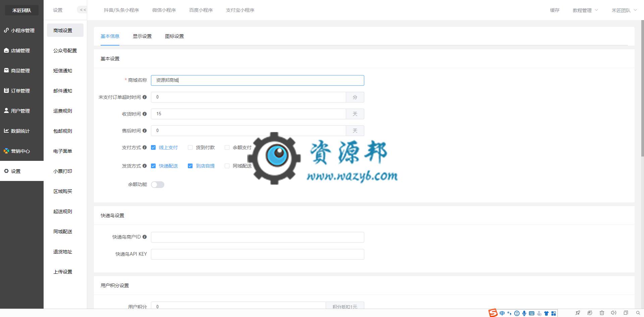
Task: Open 营销中心 marketing center
Action: tap(22, 151)
